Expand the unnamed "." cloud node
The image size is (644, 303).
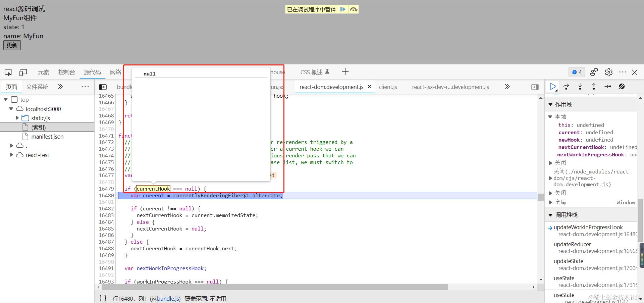click(x=11, y=146)
